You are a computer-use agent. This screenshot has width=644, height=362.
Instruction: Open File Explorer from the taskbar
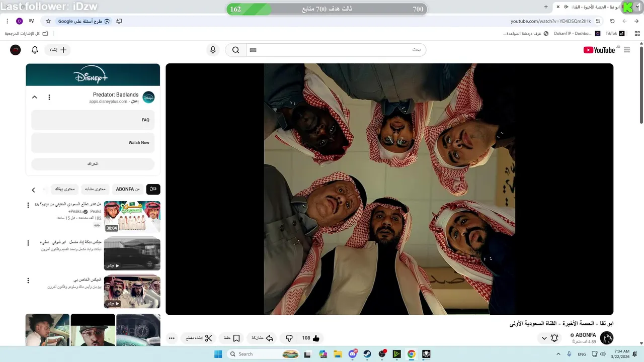(x=338, y=354)
